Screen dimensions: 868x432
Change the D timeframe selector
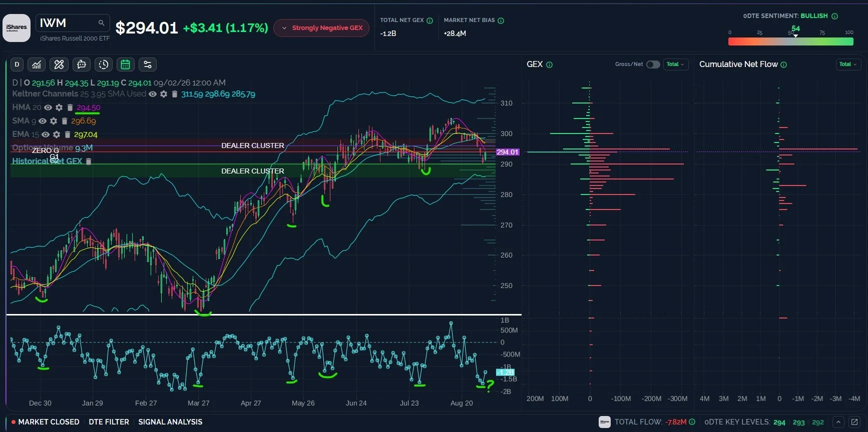(x=17, y=64)
